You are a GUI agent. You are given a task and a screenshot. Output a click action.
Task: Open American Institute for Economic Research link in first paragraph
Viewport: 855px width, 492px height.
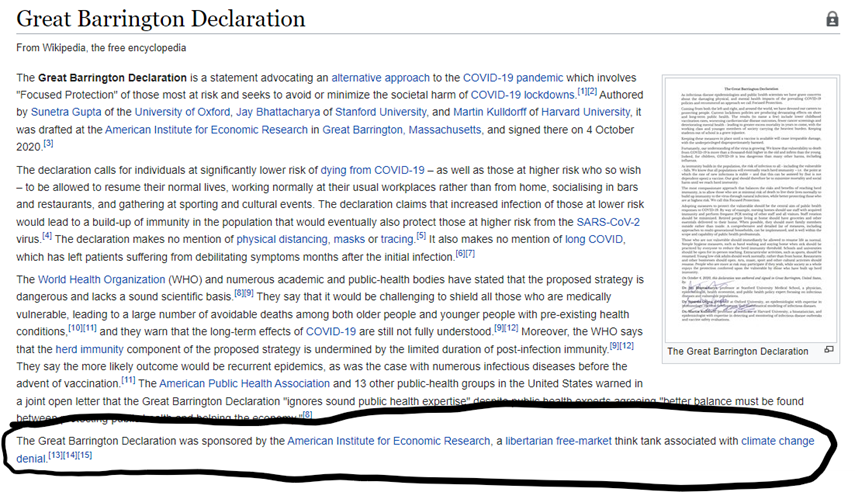tap(206, 130)
